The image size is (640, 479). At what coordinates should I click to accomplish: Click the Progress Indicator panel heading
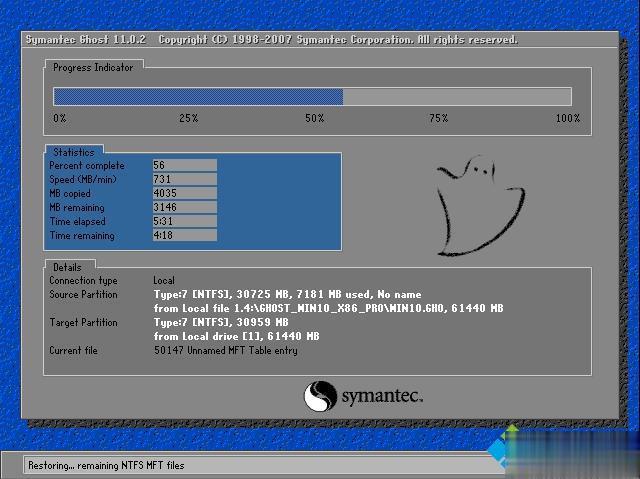point(93,67)
